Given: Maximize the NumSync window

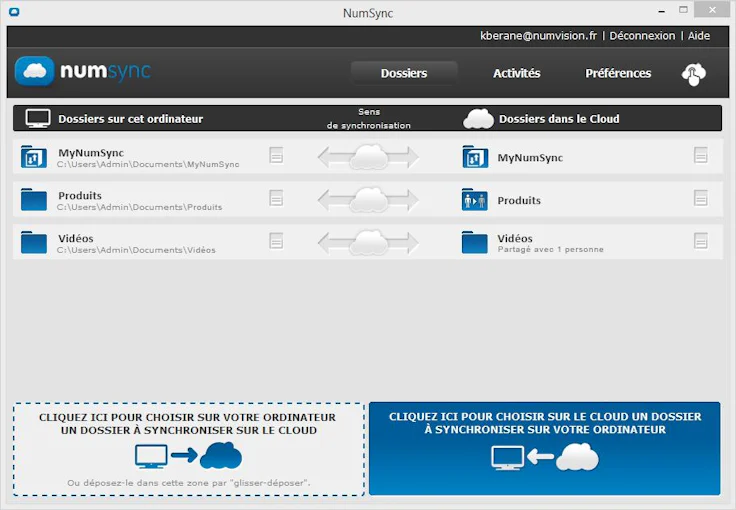Looking at the screenshot, I should (x=683, y=10).
